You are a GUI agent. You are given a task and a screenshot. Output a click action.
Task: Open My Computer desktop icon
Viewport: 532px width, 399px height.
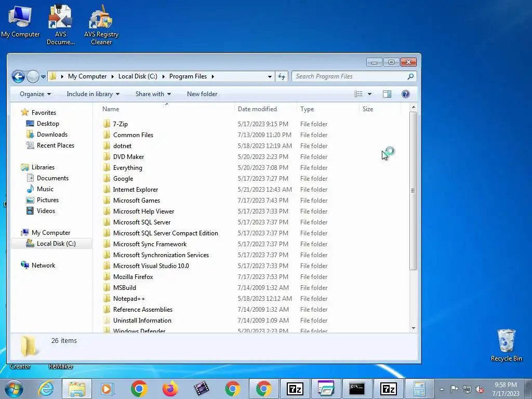click(20, 22)
